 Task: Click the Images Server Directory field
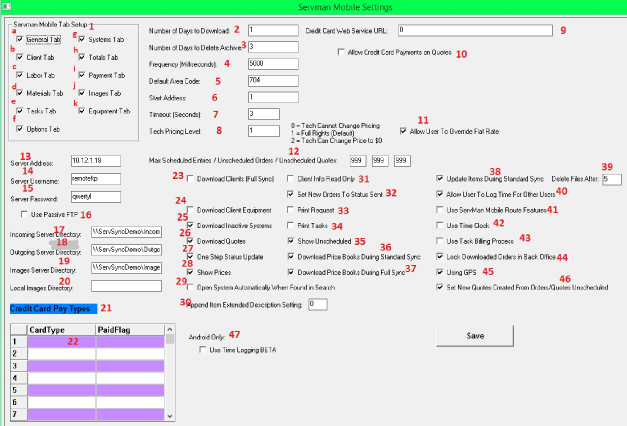tap(126, 268)
